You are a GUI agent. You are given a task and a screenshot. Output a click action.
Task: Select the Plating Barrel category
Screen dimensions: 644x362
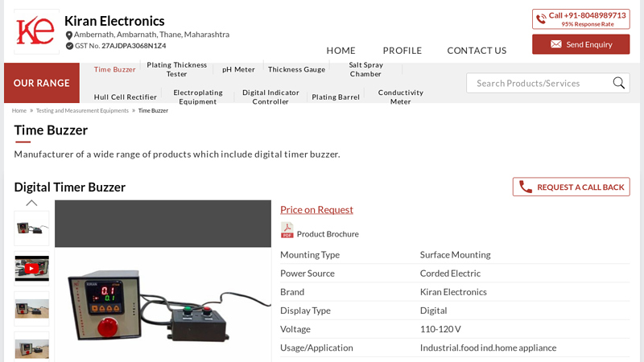(x=336, y=97)
